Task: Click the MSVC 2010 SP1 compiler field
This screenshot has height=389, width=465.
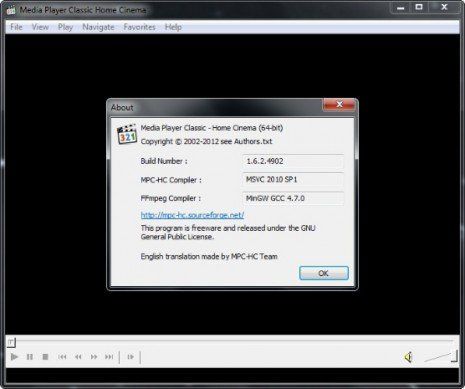Action: [293, 180]
